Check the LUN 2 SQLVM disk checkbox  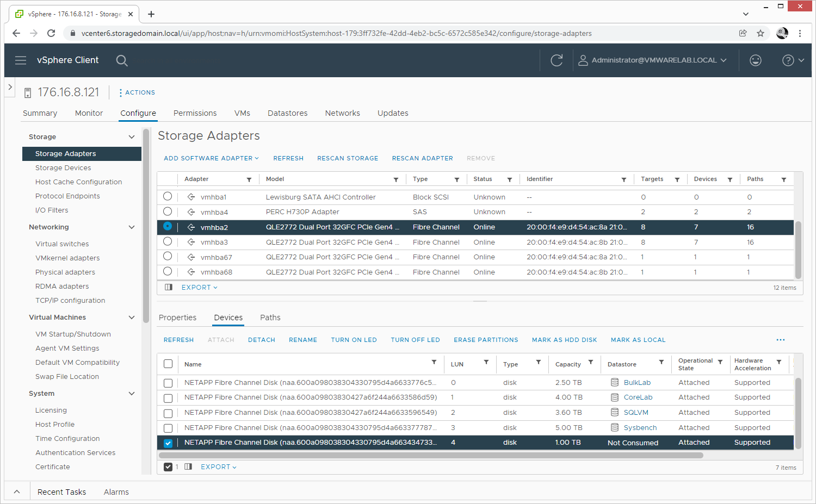[x=168, y=414]
